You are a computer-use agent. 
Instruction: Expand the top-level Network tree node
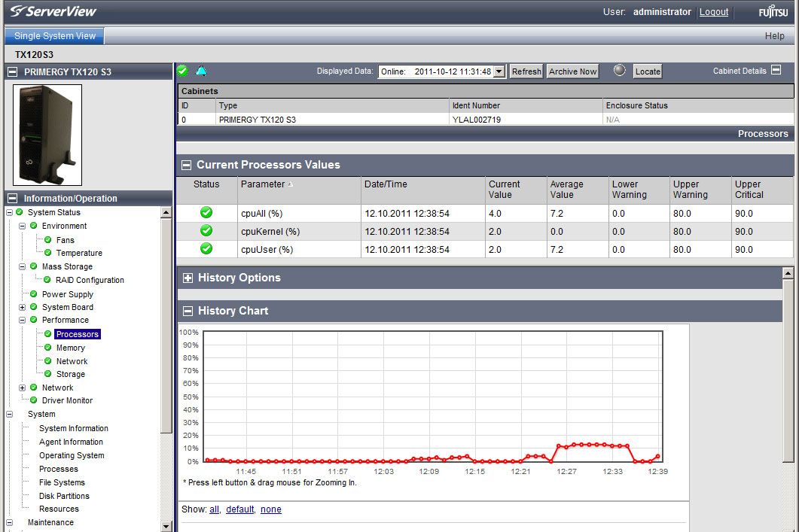click(x=22, y=388)
